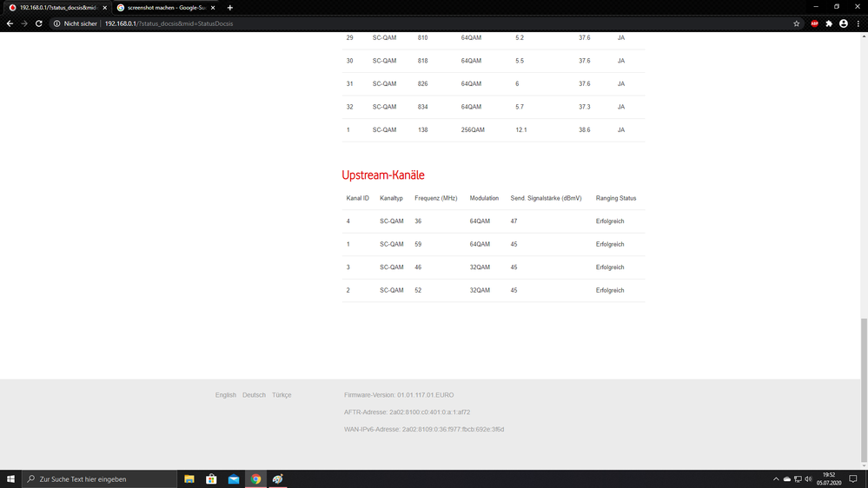Click the 256QAM modulation value
868x488 pixels.
(473, 130)
